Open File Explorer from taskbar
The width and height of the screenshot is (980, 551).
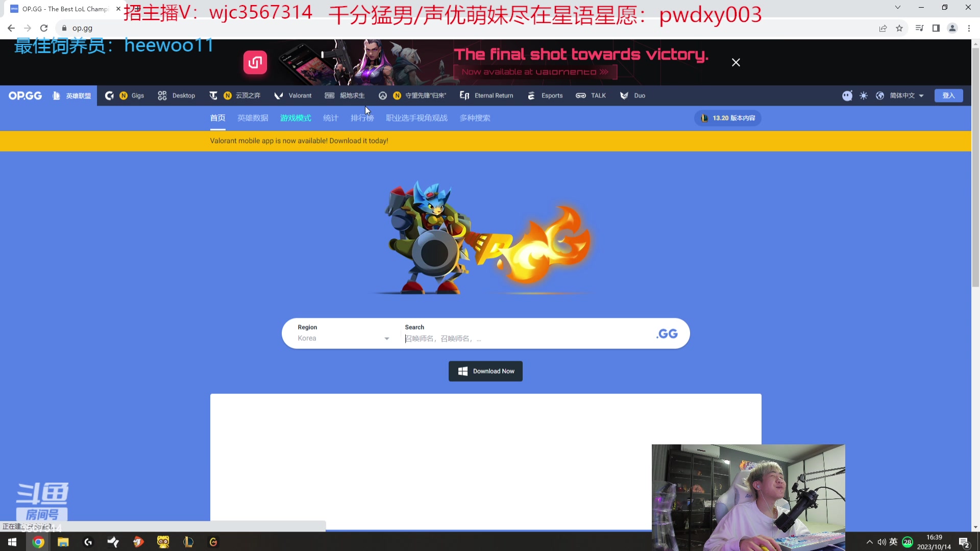(x=63, y=542)
